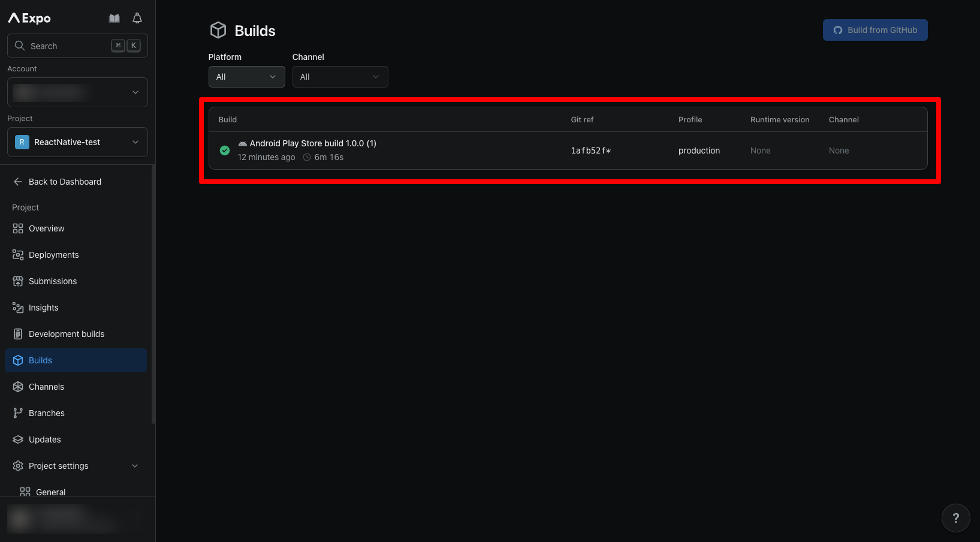Open the help question mark button
Screen dimensions: 980x542
click(955, 517)
